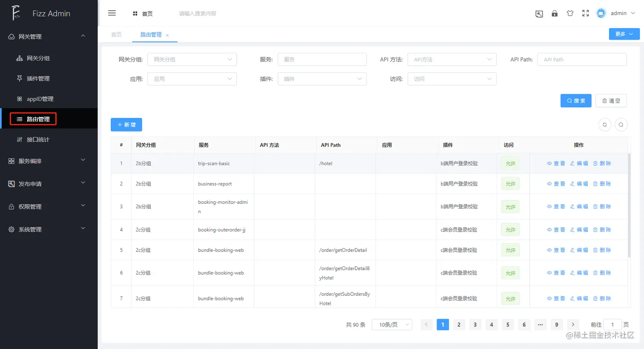This screenshot has width=644, height=349.
Task: Open the lock screen icon in header
Action: (555, 13)
